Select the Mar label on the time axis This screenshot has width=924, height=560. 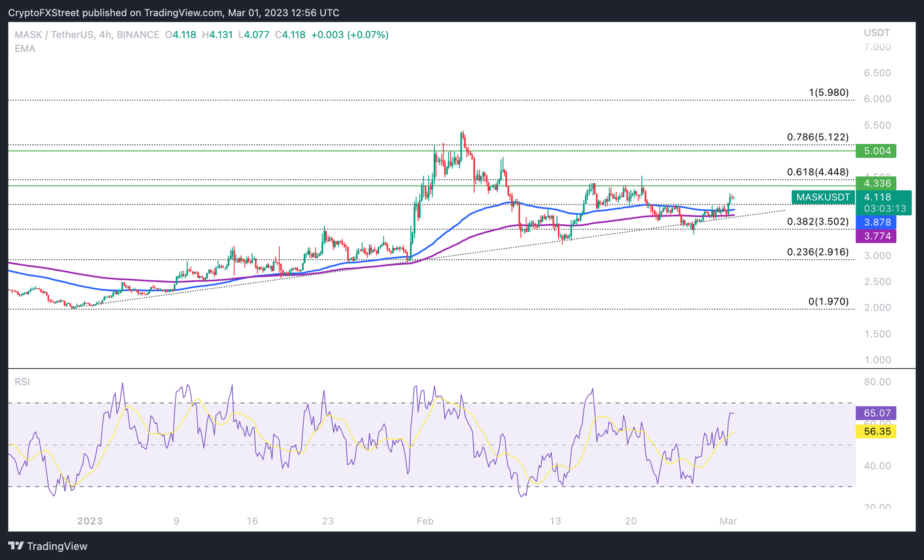point(728,521)
